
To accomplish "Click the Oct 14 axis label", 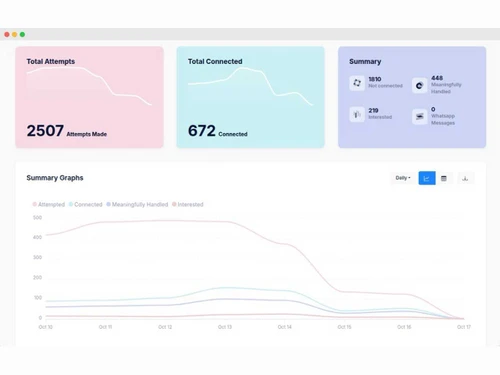I will 284,327.
